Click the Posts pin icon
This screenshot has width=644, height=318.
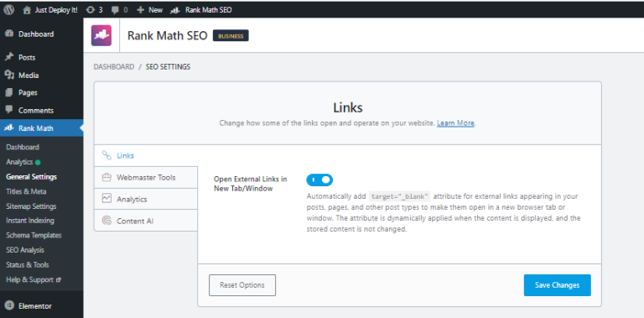pos(9,57)
